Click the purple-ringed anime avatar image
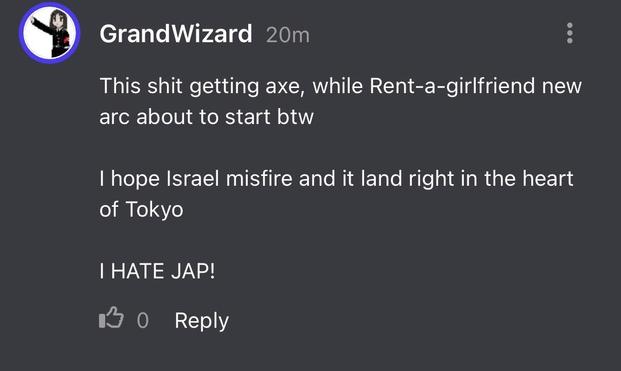The width and height of the screenshot is (621, 371). 50,33
